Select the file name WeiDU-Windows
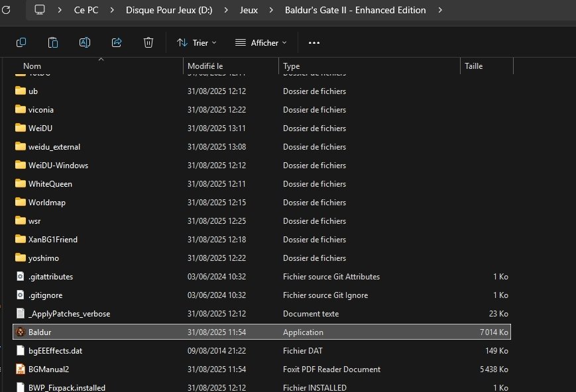Viewport: 576px width, 392px height. click(x=58, y=165)
